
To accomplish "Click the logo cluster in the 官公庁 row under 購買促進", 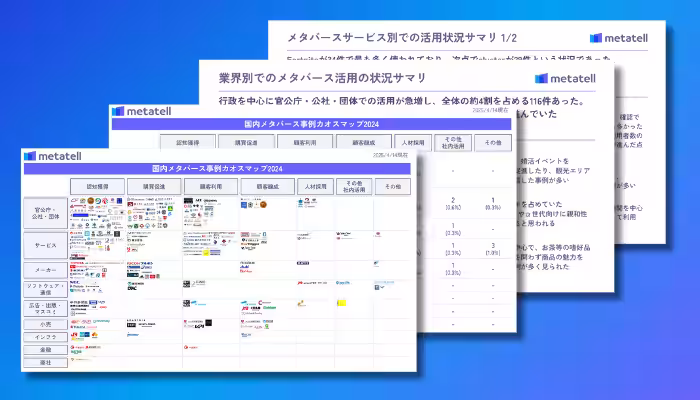I will [x=150, y=213].
